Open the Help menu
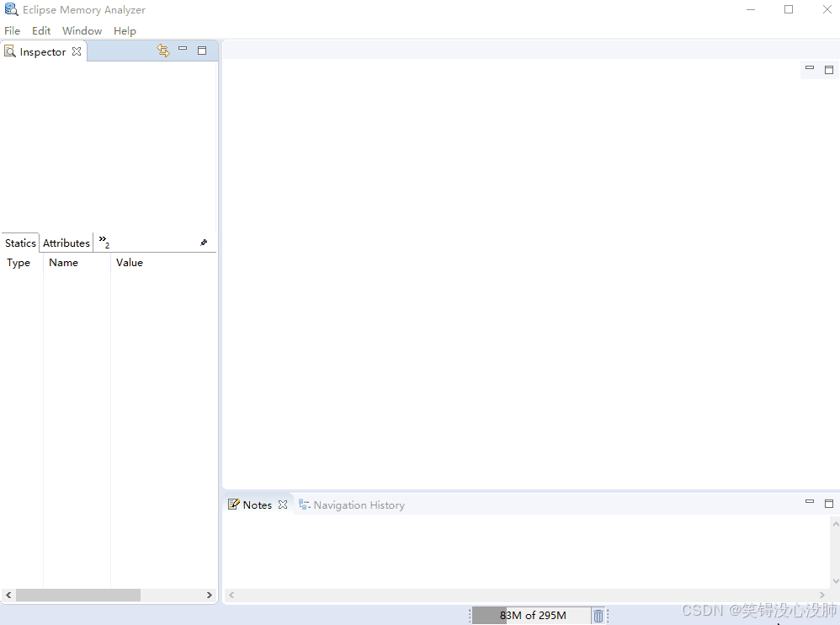The image size is (840, 625). 125,30
